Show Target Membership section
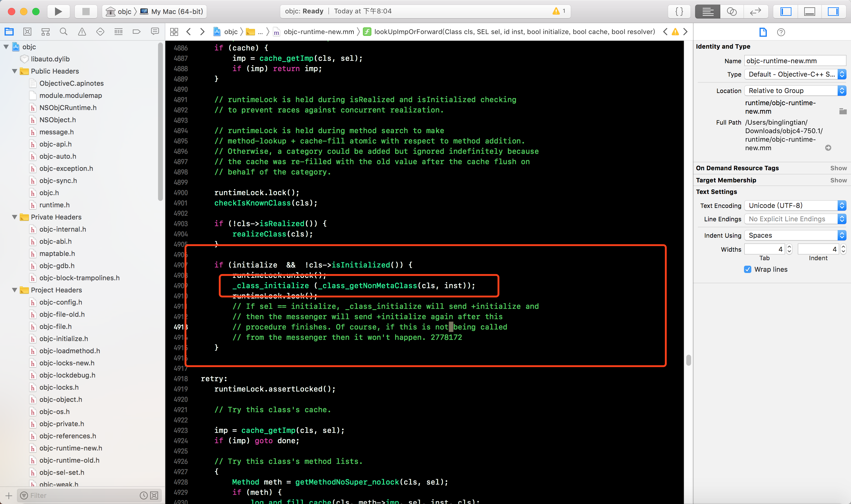Viewport: 851px width, 504px height. tap(838, 180)
